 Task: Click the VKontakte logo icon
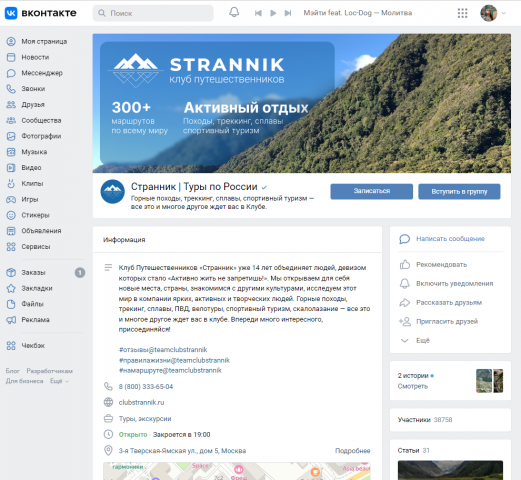11,13
